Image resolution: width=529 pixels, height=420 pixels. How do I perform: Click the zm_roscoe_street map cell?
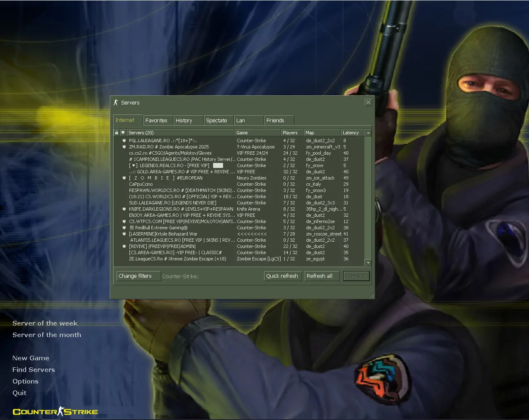point(324,234)
